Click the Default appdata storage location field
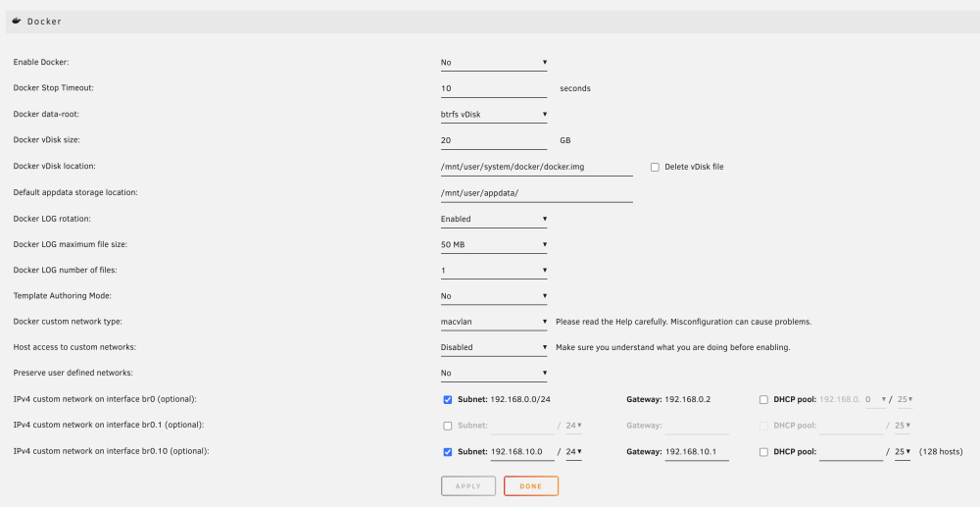980x507 pixels. 536,193
